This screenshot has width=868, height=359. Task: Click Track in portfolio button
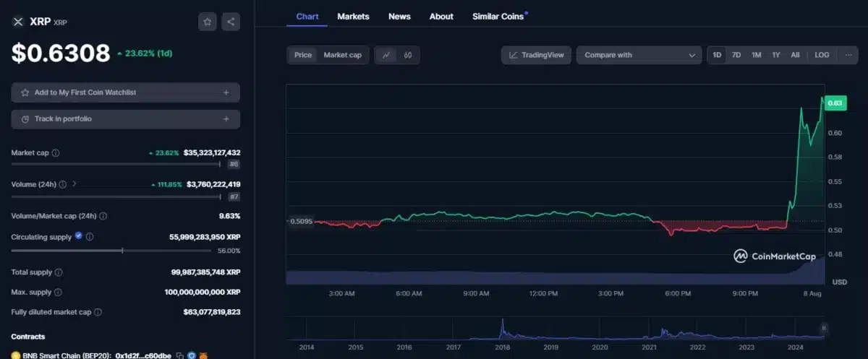(x=125, y=118)
